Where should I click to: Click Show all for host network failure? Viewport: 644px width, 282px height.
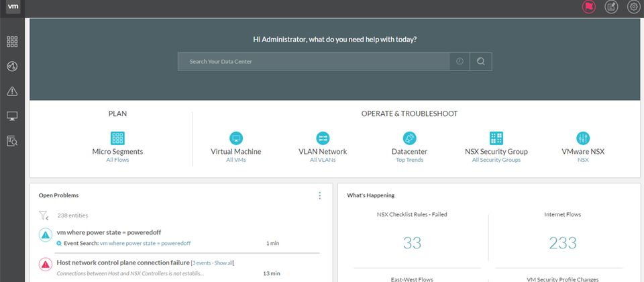point(224,263)
